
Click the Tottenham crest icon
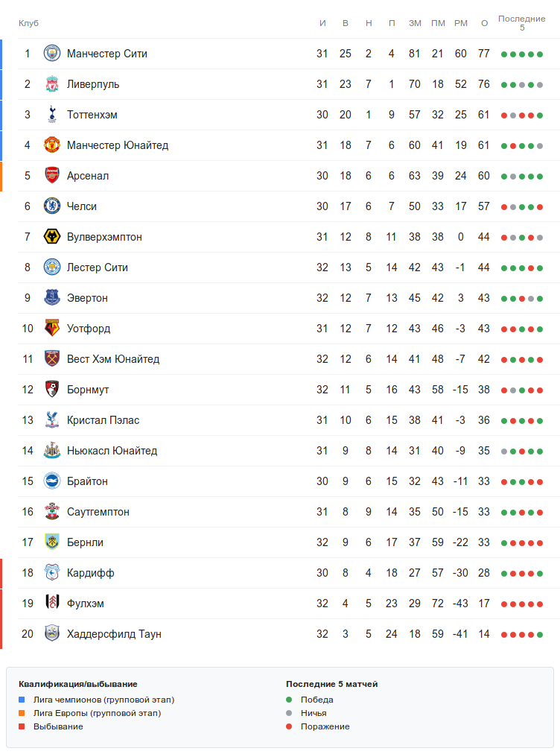(x=51, y=115)
